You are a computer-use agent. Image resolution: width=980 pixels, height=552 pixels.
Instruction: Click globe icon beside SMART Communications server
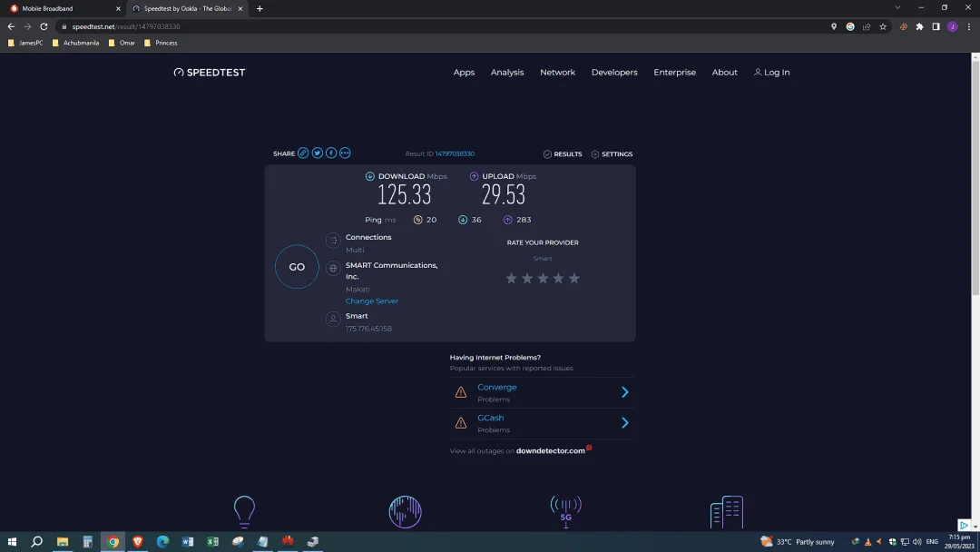333,268
